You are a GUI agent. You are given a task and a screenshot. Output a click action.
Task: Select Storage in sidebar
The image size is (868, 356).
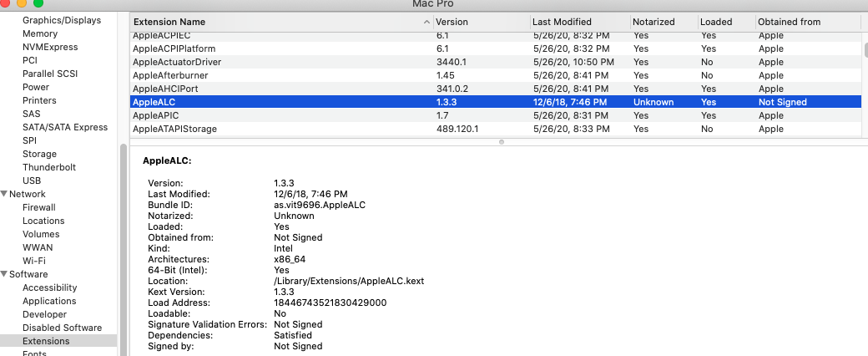(x=39, y=154)
